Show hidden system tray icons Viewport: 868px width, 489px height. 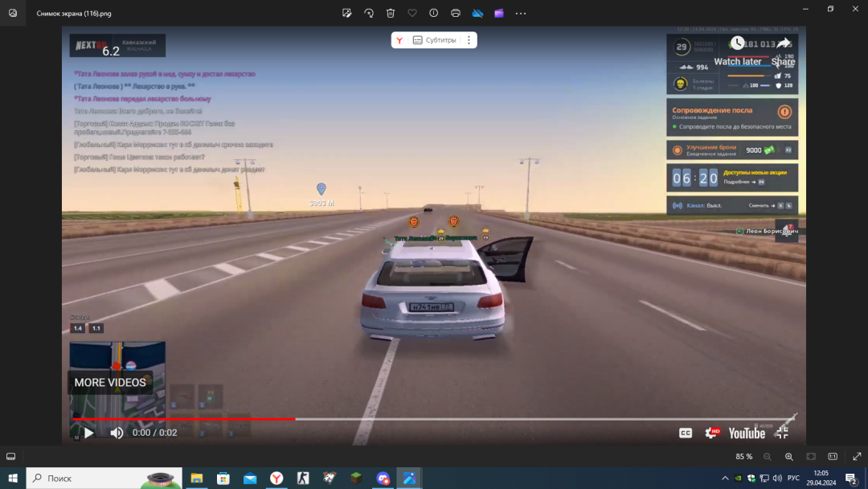point(725,478)
